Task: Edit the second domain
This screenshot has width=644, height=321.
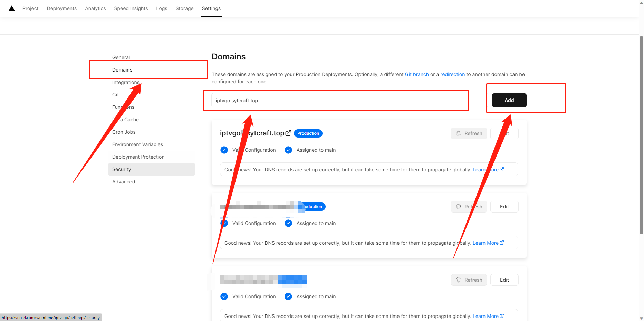Action: click(504, 207)
